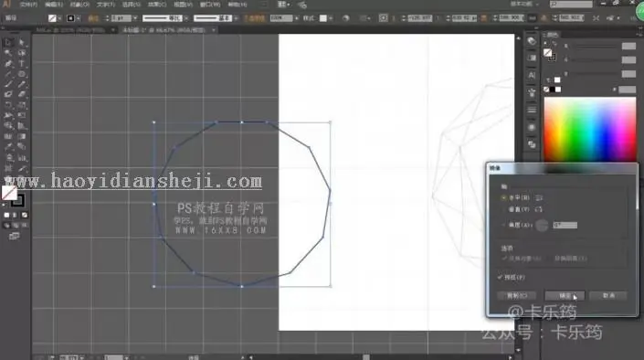
Task: Click the Copy (复制) button in dialog
Action: (x=516, y=295)
